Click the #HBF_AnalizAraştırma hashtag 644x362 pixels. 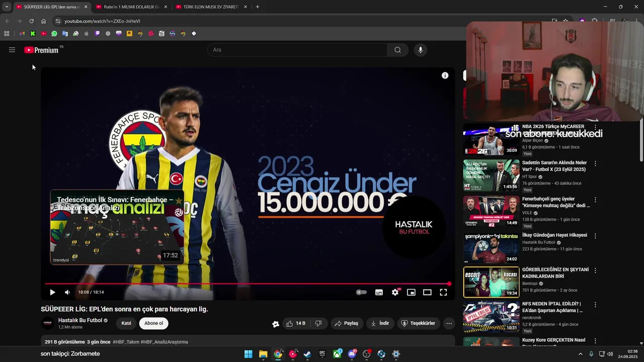[165, 342]
